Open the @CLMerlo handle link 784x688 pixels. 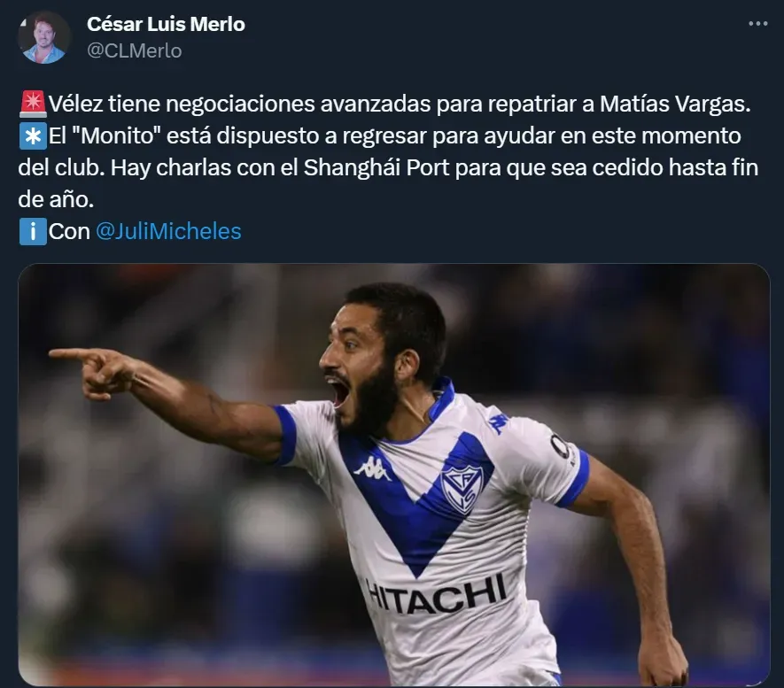coord(134,51)
